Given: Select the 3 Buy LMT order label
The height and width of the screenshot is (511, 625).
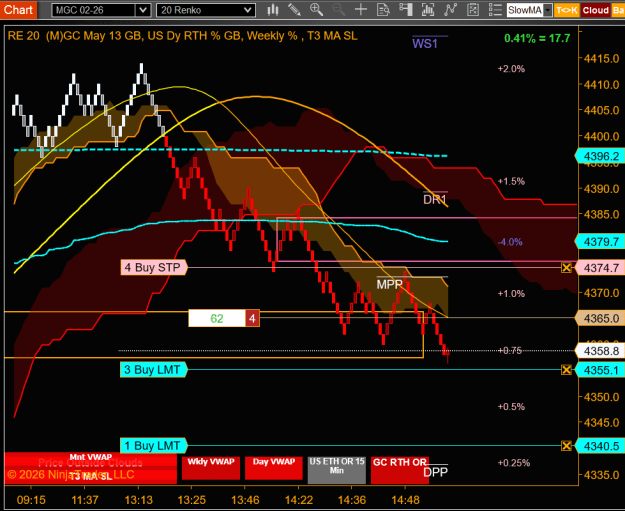Looking at the screenshot, I should (x=153, y=370).
